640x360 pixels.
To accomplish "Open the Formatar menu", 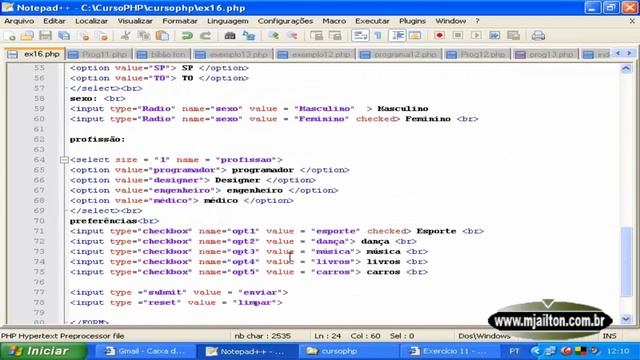I will tap(180, 21).
